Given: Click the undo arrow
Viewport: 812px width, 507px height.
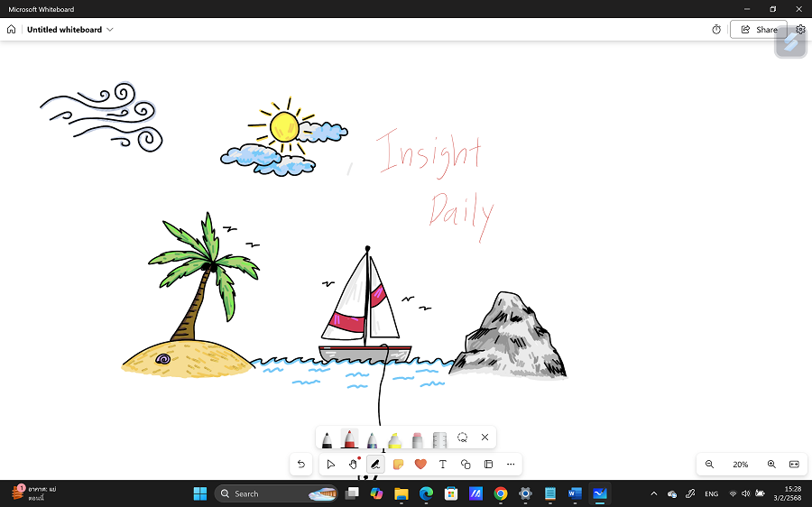Looking at the screenshot, I should (301, 465).
